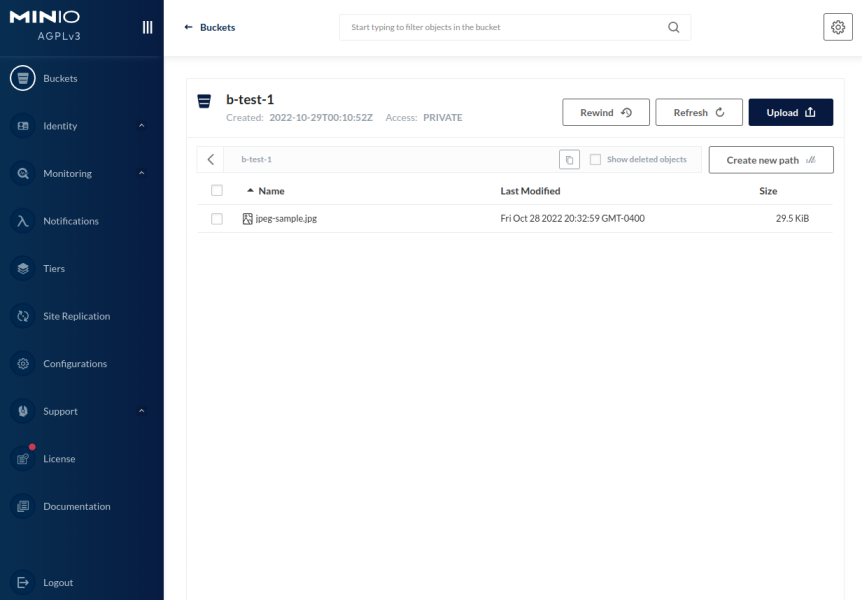The image size is (862, 600).
Task: Click the jpeg-sample.jpg file icon
Action: click(248, 218)
